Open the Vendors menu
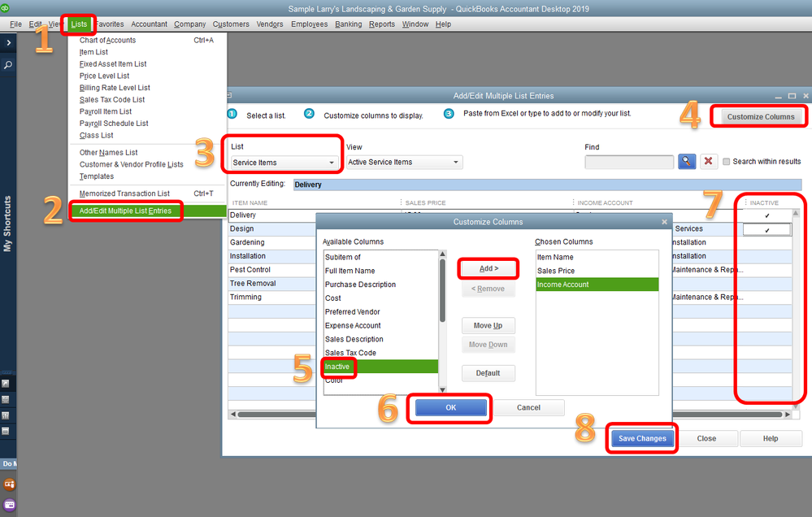 coord(270,24)
